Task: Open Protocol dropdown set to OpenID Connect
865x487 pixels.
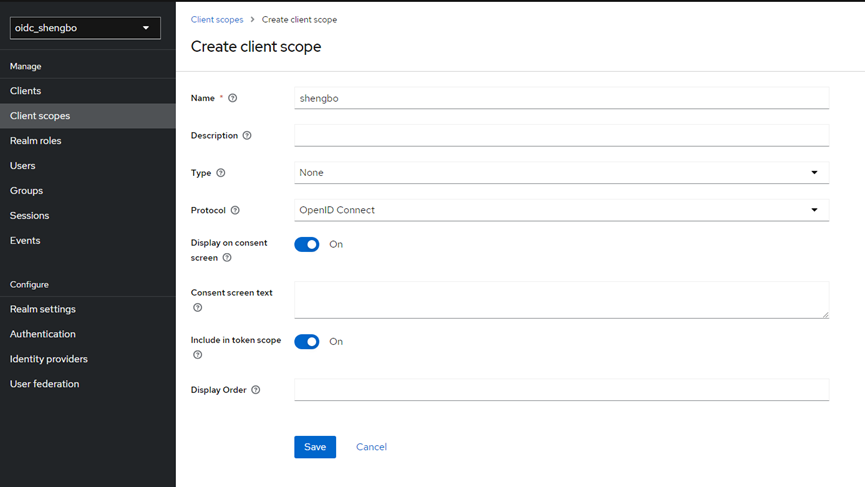Action: coord(561,210)
